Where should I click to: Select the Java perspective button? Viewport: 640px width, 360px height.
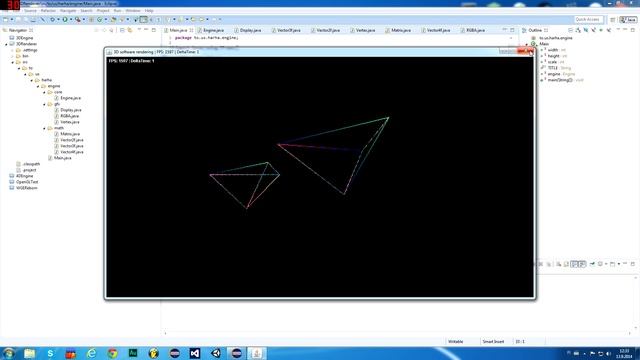pyautogui.click(x=628, y=20)
